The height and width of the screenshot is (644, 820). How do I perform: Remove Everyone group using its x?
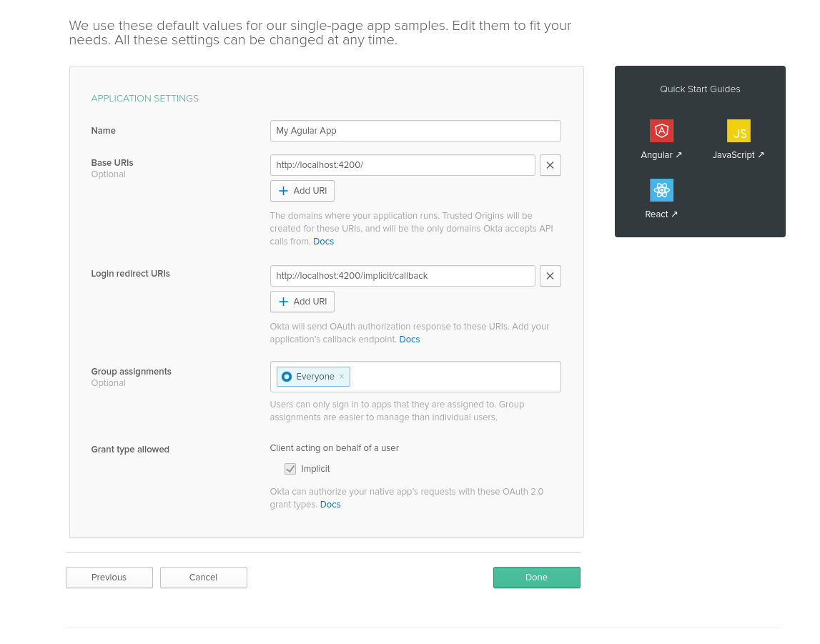[342, 377]
